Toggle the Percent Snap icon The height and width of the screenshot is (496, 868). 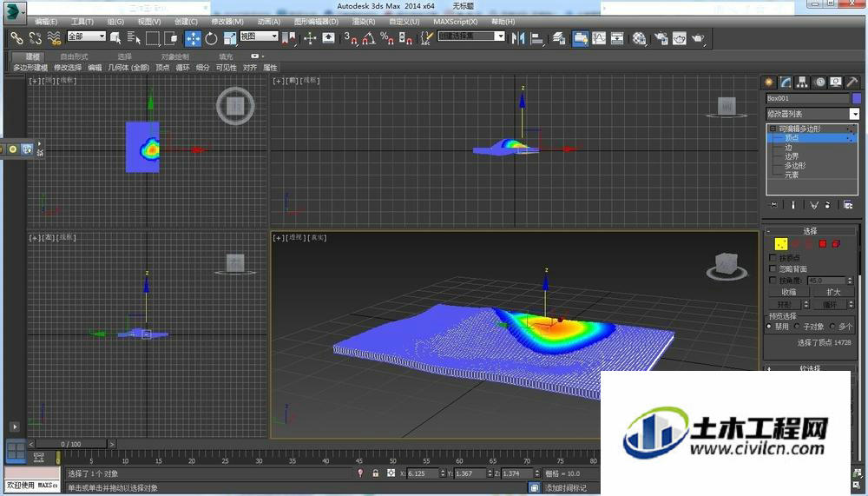tap(387, 38)
